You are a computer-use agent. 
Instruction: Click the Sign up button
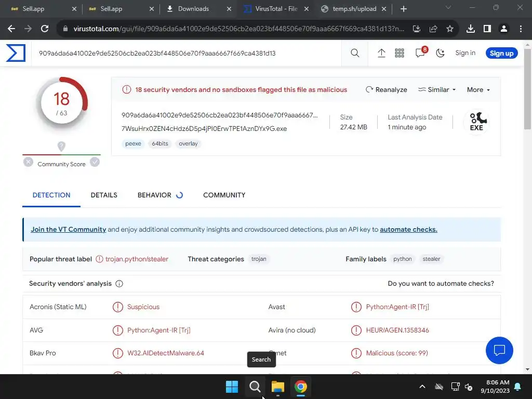(x=501, y=54)
